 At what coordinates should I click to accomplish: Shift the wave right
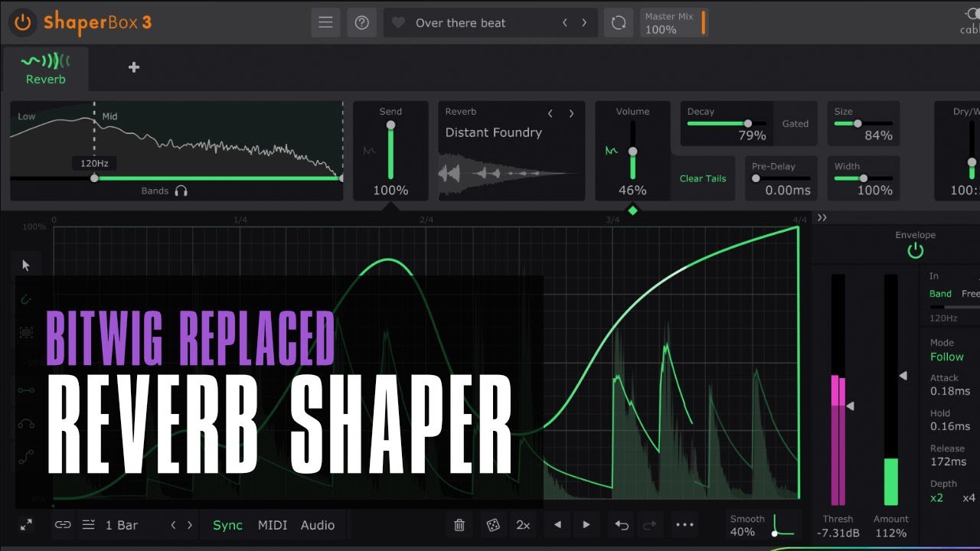586,525
